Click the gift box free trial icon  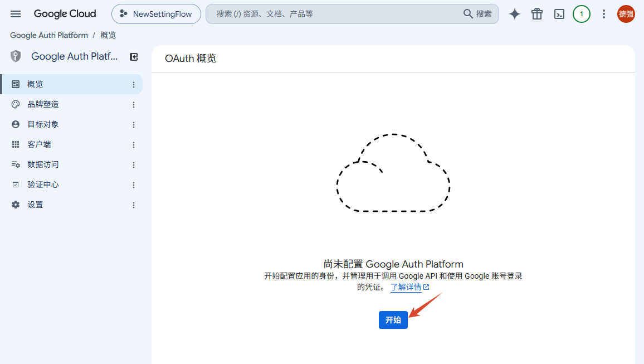(x=537, y=14)
